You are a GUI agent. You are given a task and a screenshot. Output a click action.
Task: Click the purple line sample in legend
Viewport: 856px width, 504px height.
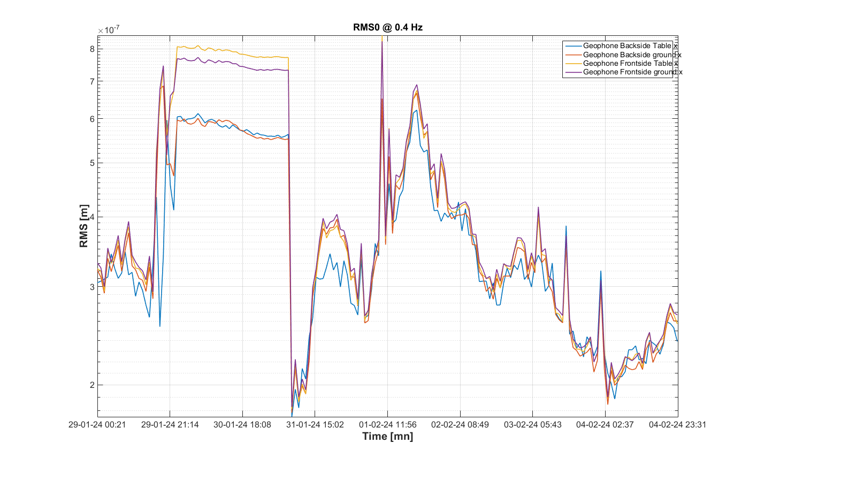(x=573, y=72)
